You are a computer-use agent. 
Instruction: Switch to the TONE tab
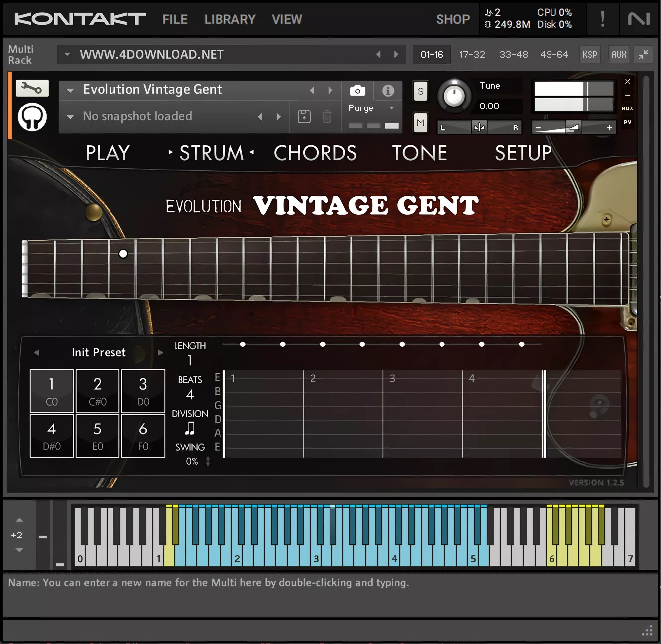420,153
